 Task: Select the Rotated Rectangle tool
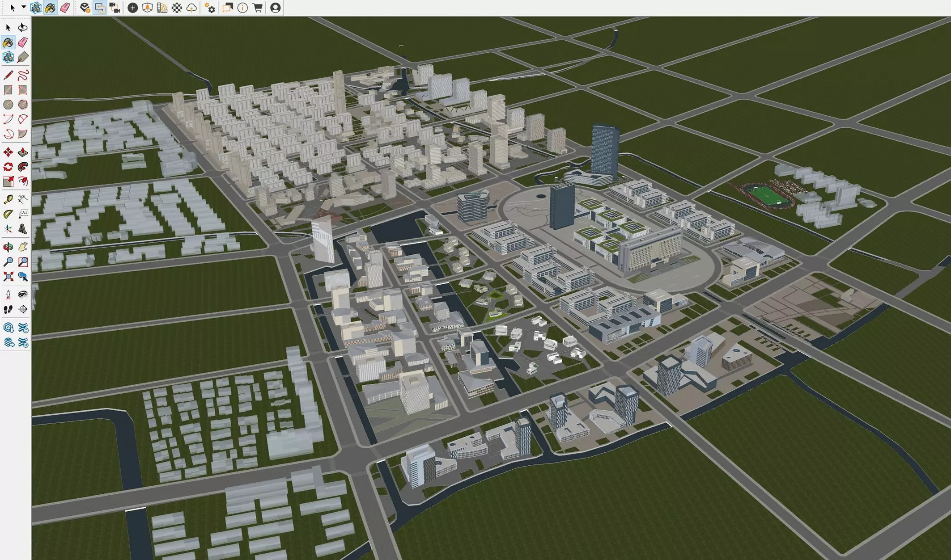22,90
